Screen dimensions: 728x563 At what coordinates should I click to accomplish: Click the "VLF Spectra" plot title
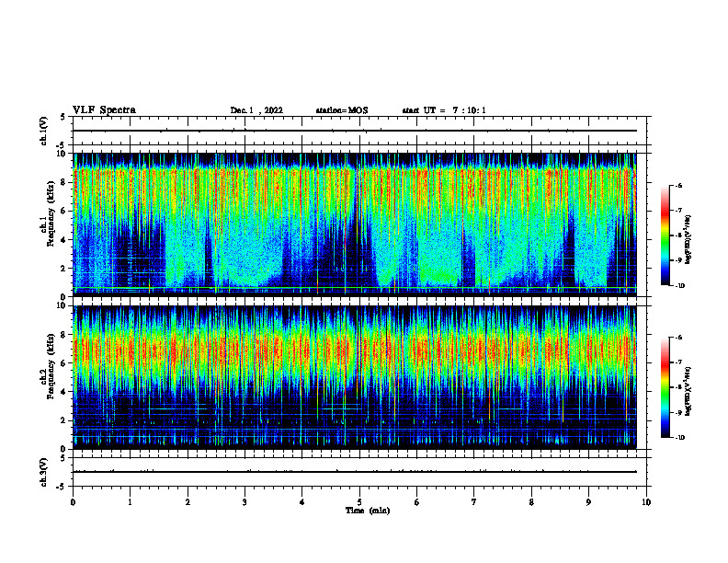(x=104, y=110)
